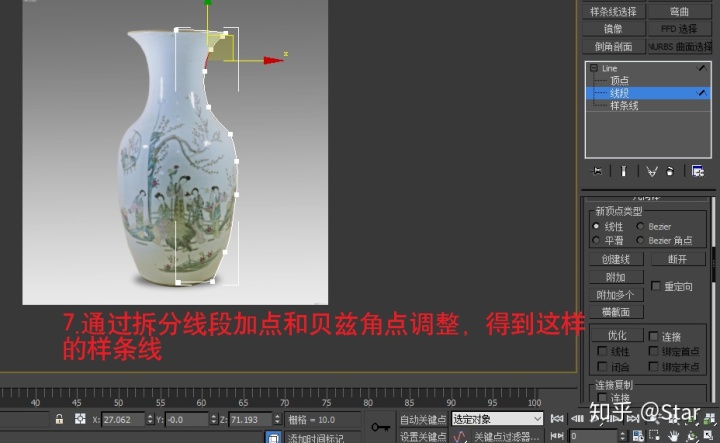
Task: Open the configure modifier sets icon
Action: (698, 171)
